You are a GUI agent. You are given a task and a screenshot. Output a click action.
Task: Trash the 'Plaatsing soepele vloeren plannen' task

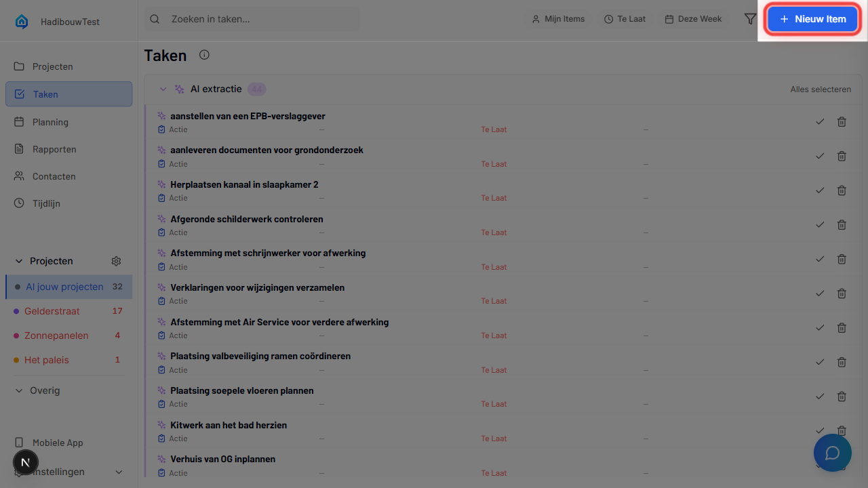pyautogui.click(x=842, y=396)
